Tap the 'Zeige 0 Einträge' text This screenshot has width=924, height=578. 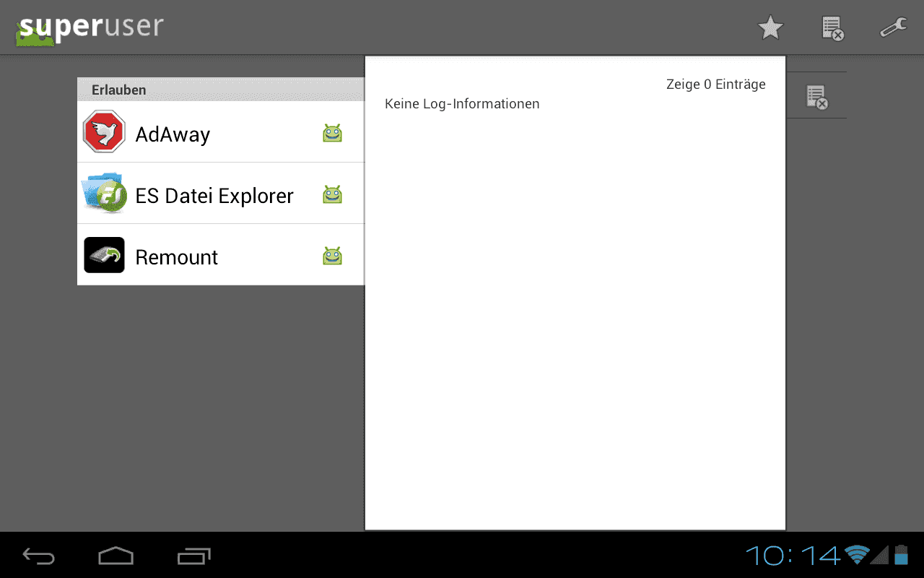715,85
